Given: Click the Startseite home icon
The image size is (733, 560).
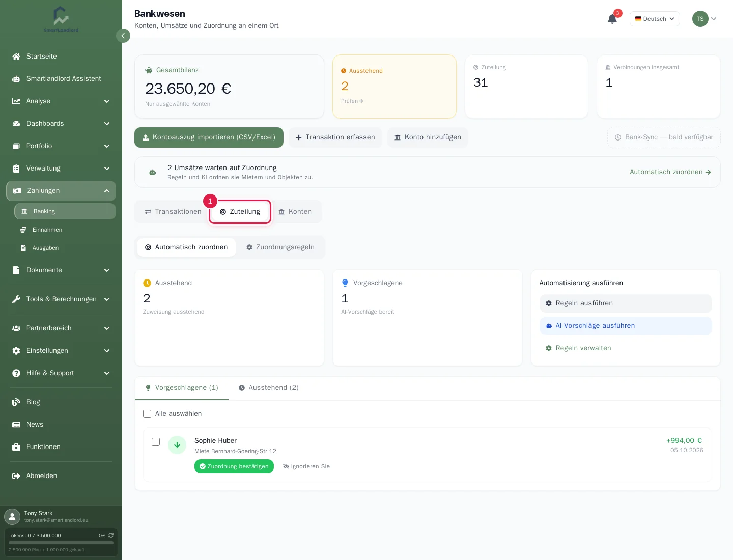Looking at the screenshot, I should [x=16, y=57].
